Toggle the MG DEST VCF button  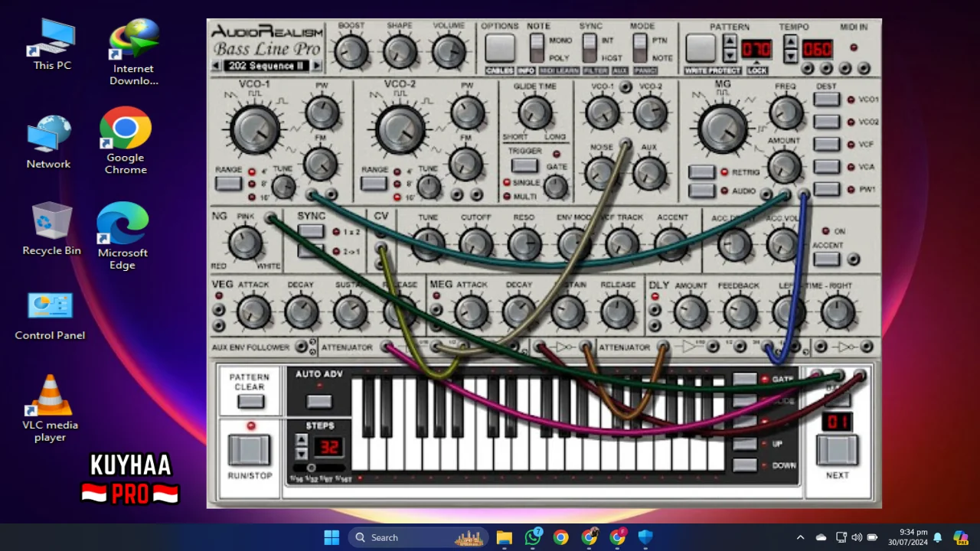point(826,144)
